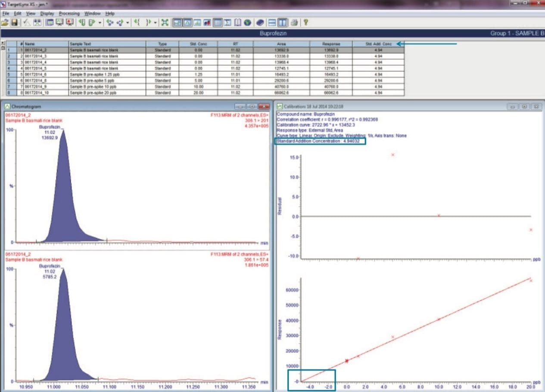
Task: Click the 10.00 standard concentration cell
Action: 198,86
